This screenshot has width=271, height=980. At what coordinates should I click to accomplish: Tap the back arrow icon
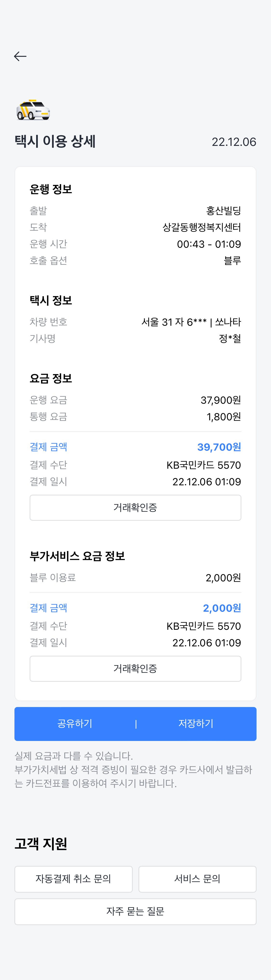click(x=20, y=57)
